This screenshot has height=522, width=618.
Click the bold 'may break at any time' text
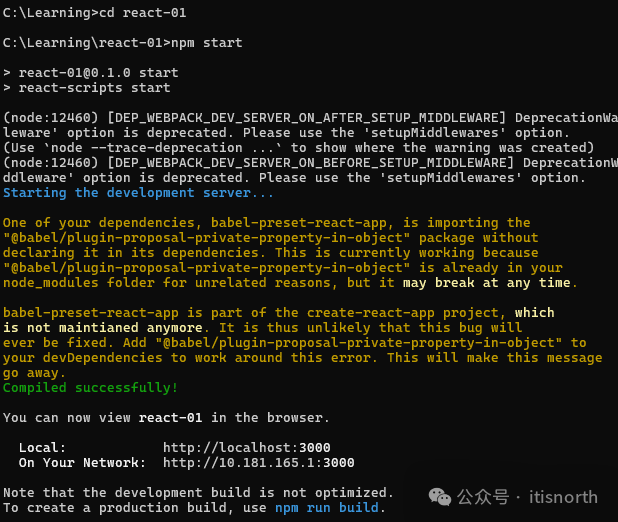[489, 282]
